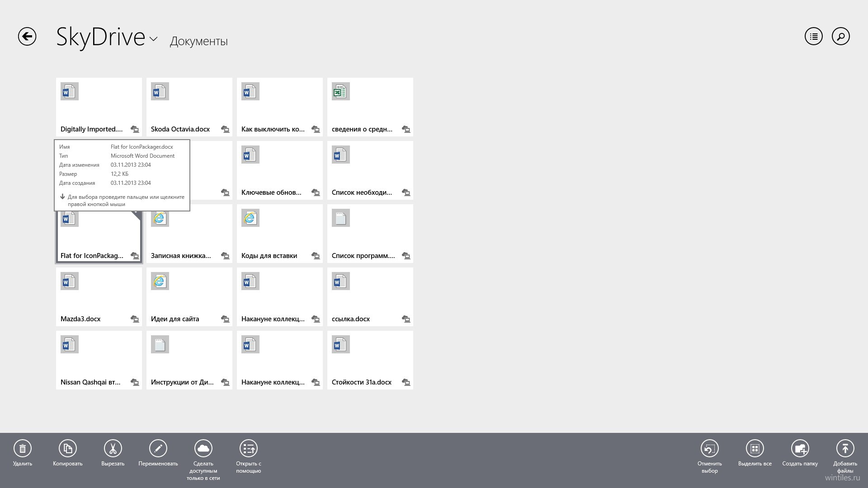868x488 pixels.
Task: Open Список необходи... document tile
Action: coord(370,170)
